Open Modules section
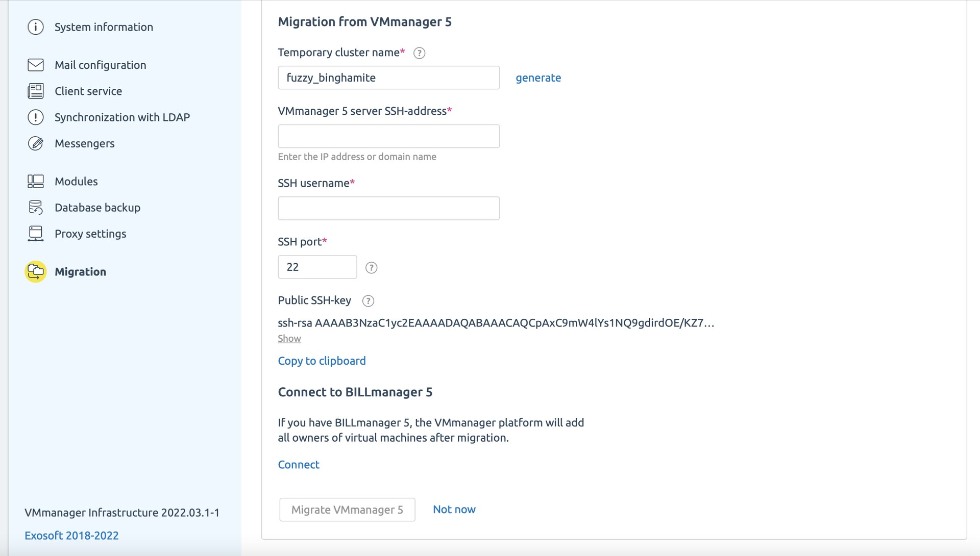 [x=76, y=182]
